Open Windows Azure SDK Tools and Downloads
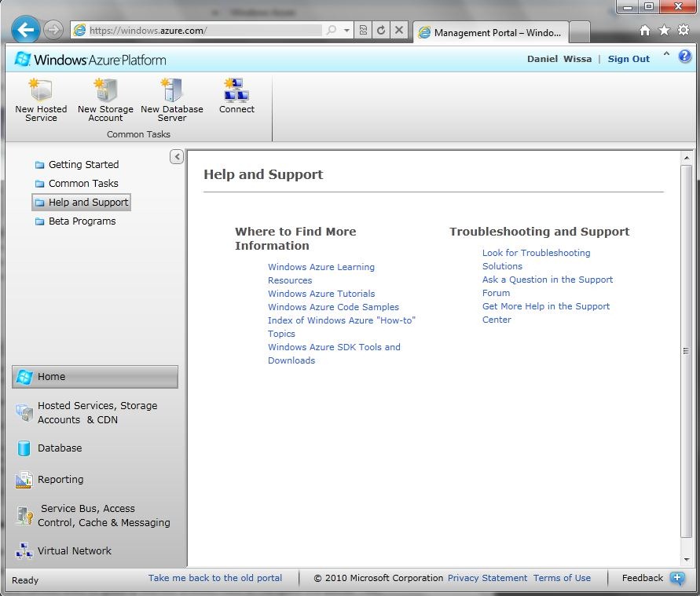Viewport: 700px width, 596px height. (x=334, y=354)
